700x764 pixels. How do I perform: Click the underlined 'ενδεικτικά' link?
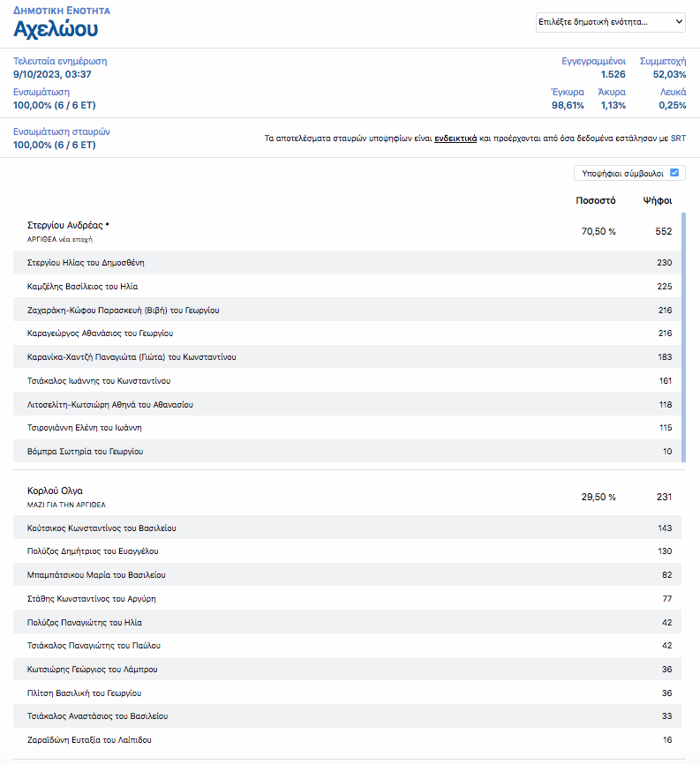point(455,139)
